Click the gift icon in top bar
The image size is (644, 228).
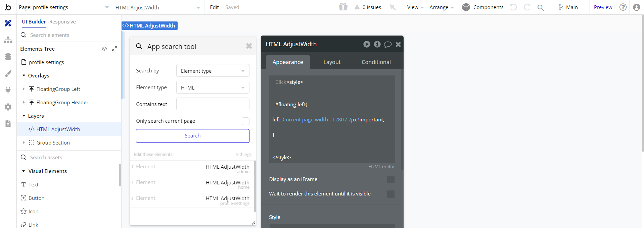coord(343,7)
